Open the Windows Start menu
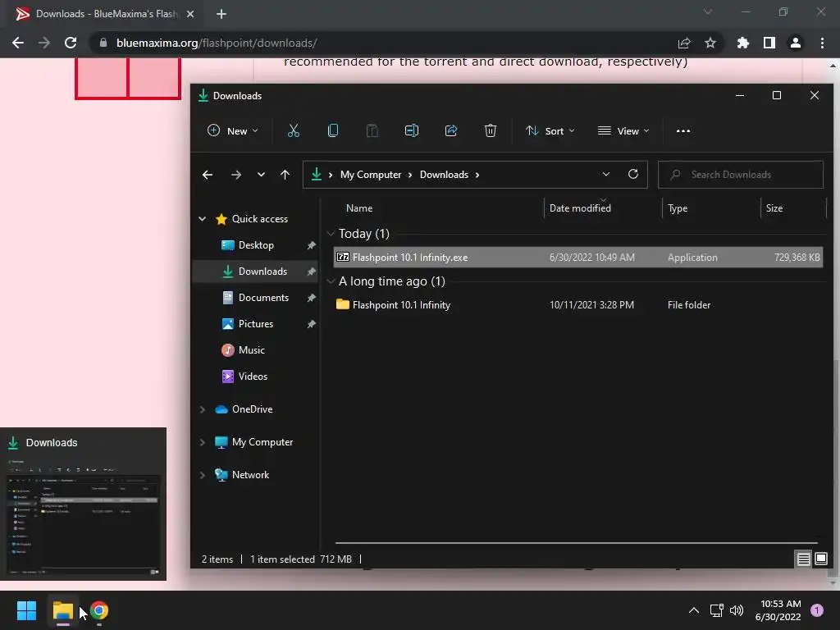Image resolution: width=840 pixels, height=630 pixels. (26, 610)
